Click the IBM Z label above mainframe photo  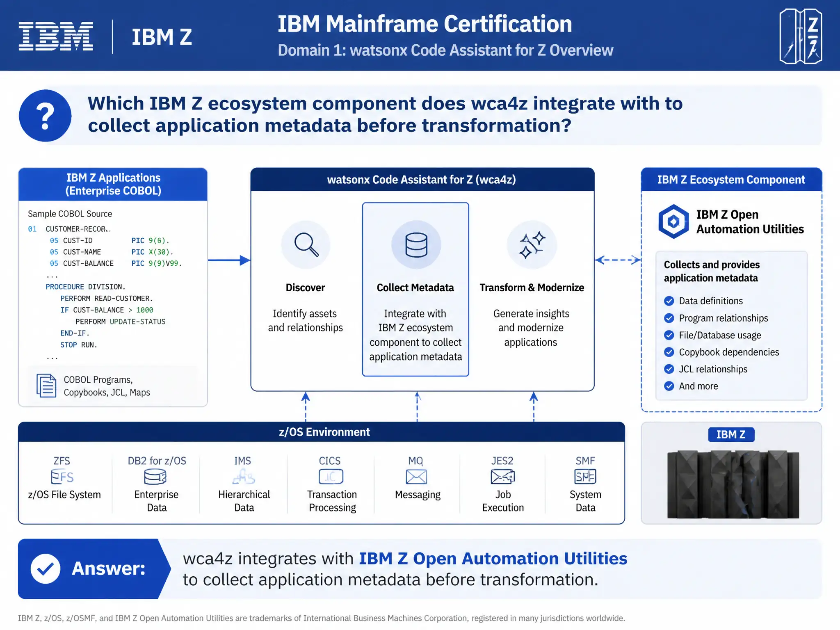coord(731,435)
